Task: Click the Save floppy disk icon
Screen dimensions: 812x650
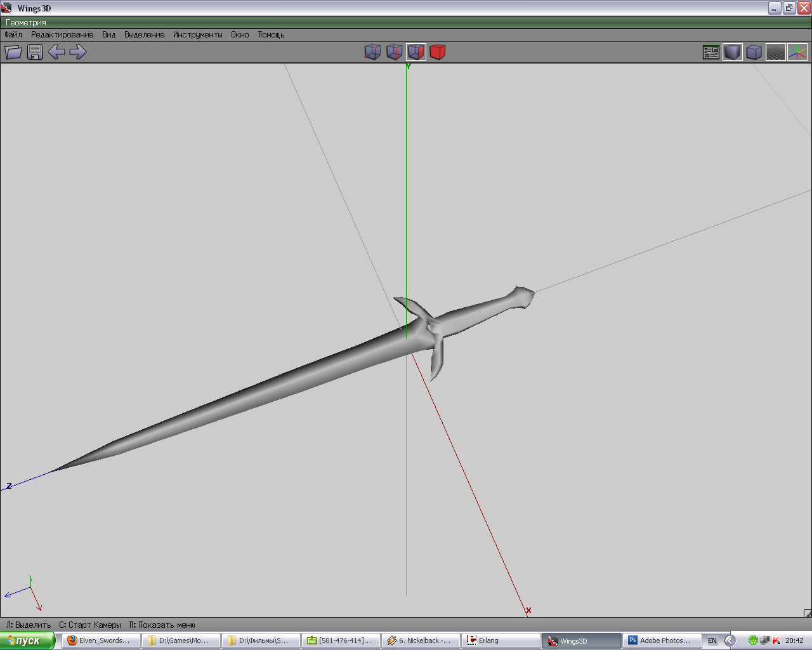Action: coord(35,52)
